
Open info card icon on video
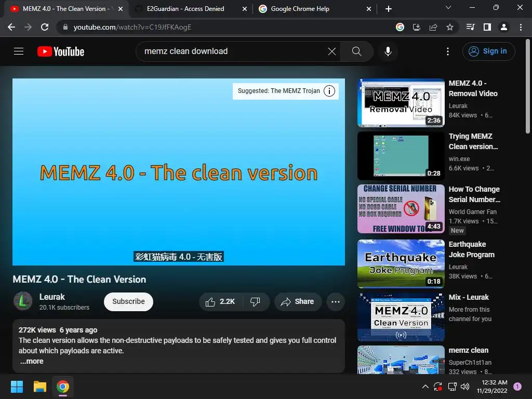pyautogui.click(x=329, y=91)
